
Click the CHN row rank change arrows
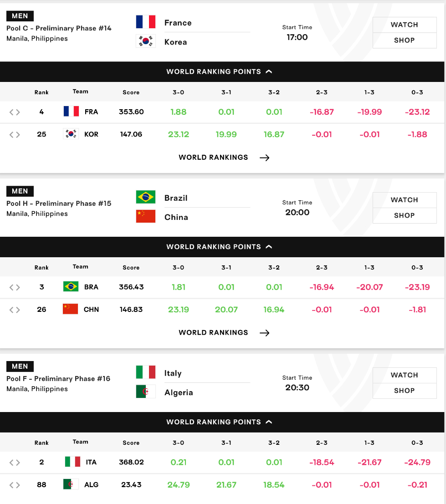click(x=15, y=310)
